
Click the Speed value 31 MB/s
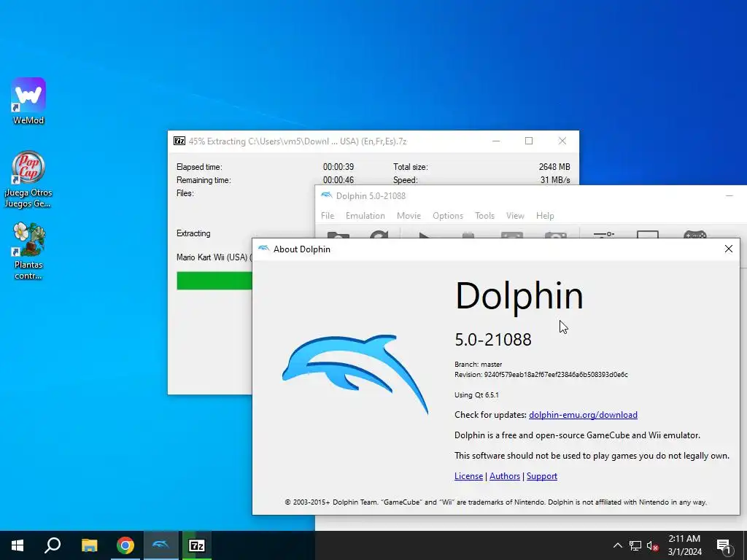click(x=555, y=180)
